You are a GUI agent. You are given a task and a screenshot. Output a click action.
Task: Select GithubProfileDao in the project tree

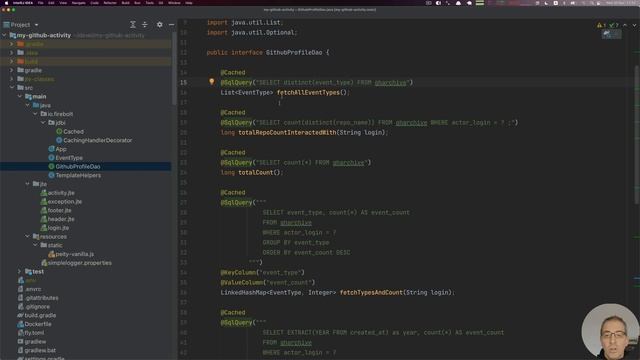[78, 167]
